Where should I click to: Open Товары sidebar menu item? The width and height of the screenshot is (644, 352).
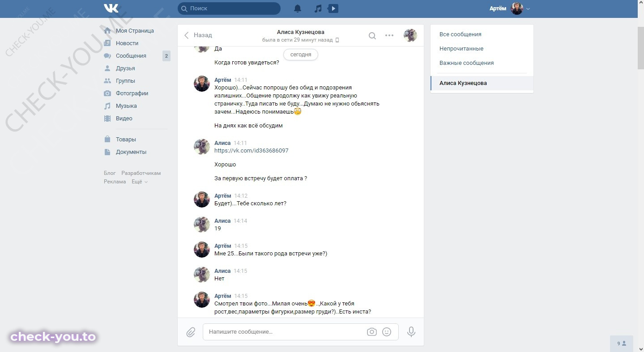[x=126, y=140]
